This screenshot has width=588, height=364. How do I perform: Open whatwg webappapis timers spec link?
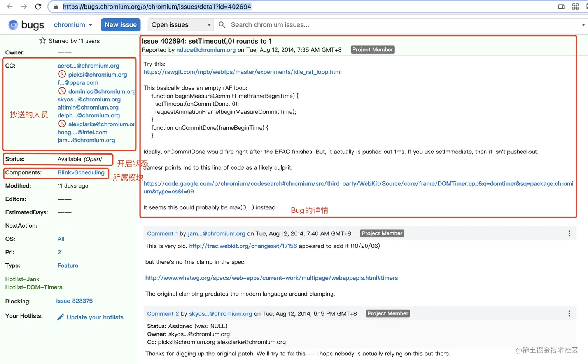coord(271,278)
